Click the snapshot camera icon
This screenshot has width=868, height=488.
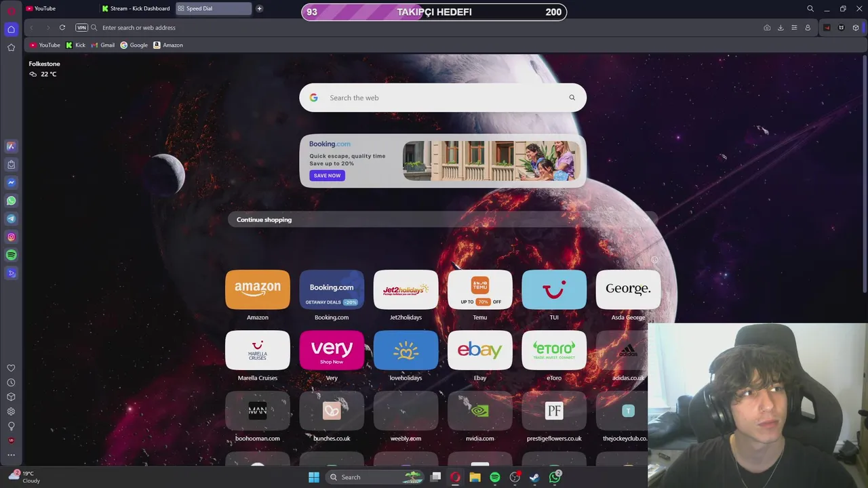[x=767, y=28]
